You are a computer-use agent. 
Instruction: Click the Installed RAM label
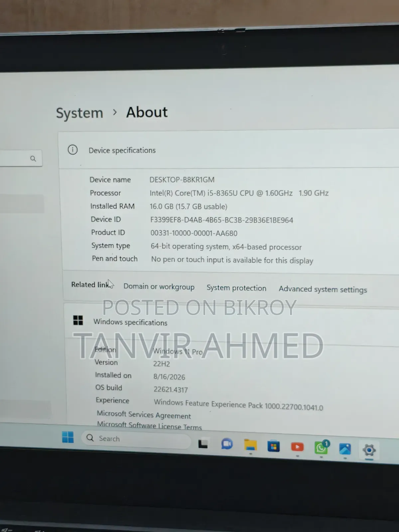(x=112, y=206)
